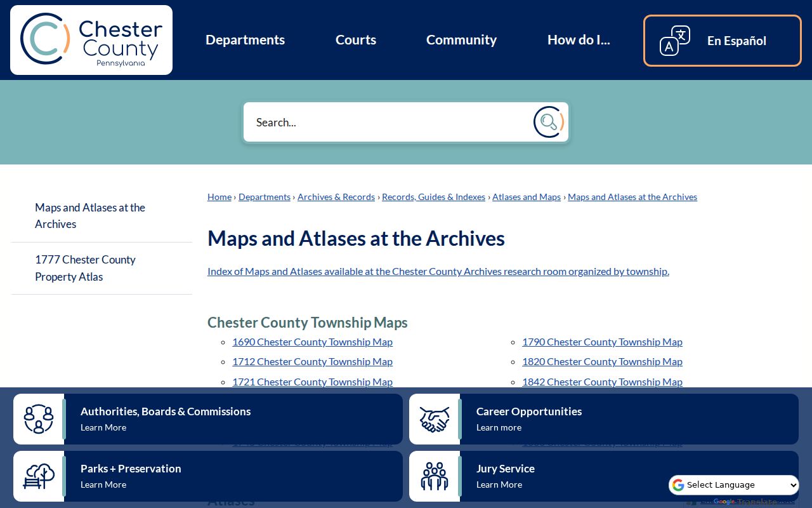Open Jury Service Learn More

(499, 485)
